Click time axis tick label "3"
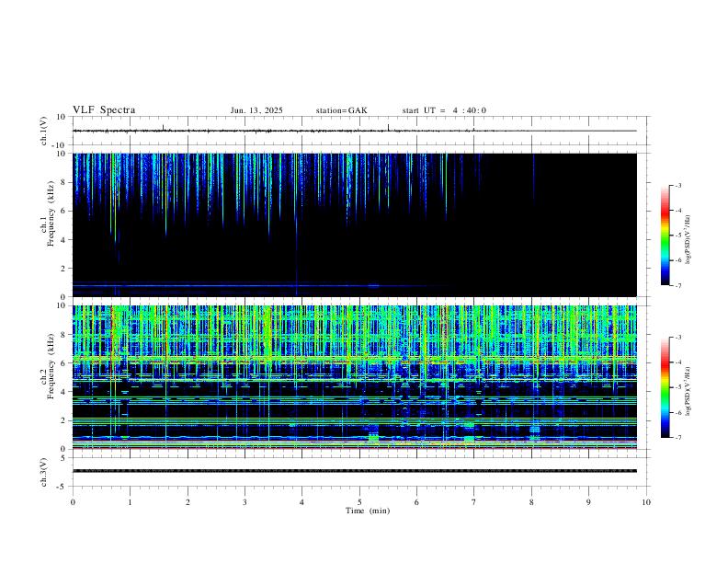728x563 pixels. coord(245,502)
